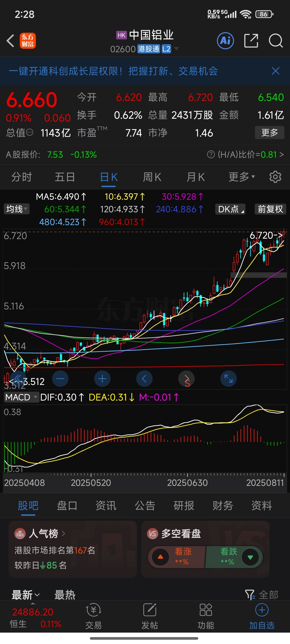Switch to 月K chart tab
Image resolution: width=290 pixels, height=644 pixels.
(x=196, y=177)
